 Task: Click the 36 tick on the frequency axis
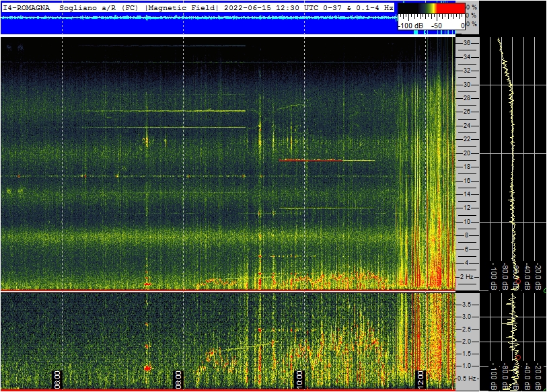pos(466,43)
